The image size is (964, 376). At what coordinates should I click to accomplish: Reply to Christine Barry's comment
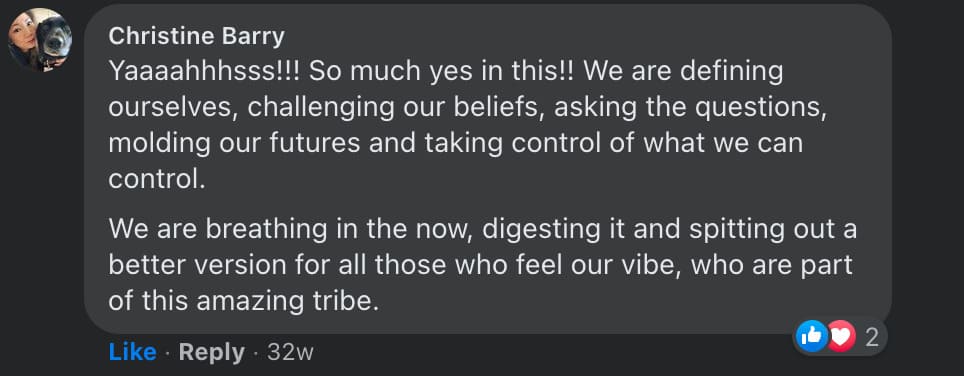point(211,352)
